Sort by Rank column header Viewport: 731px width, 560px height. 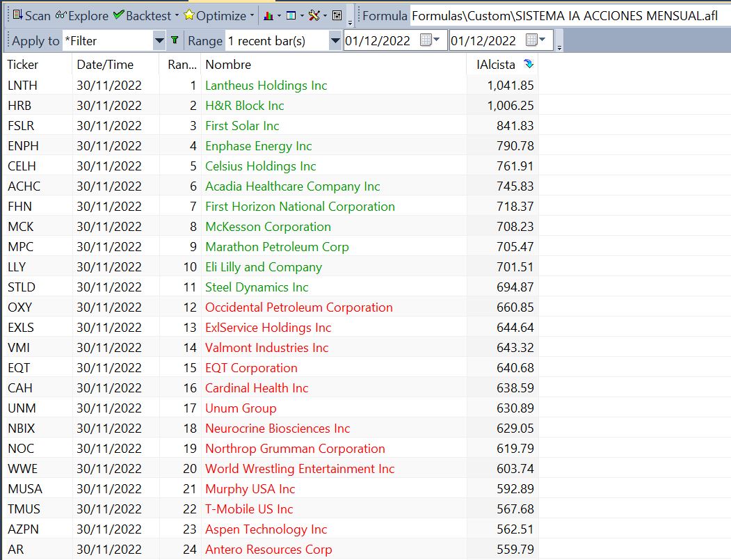click(180, 64)
